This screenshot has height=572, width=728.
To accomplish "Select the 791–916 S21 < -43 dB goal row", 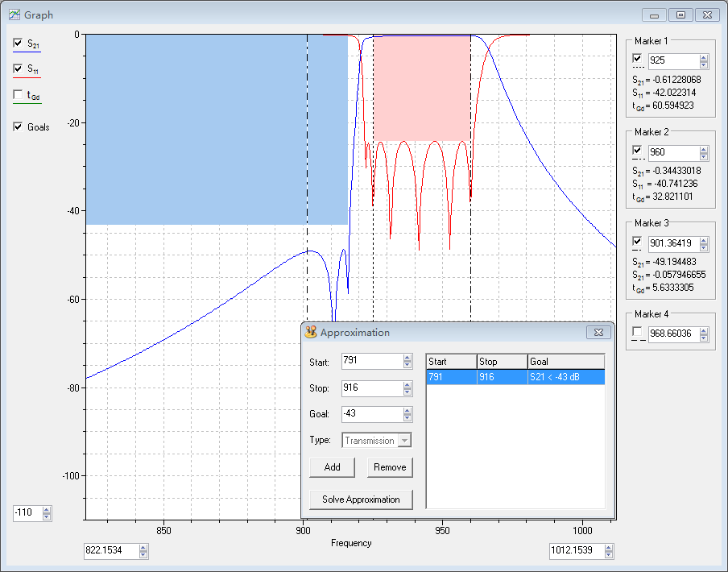I will pos(515,377).
